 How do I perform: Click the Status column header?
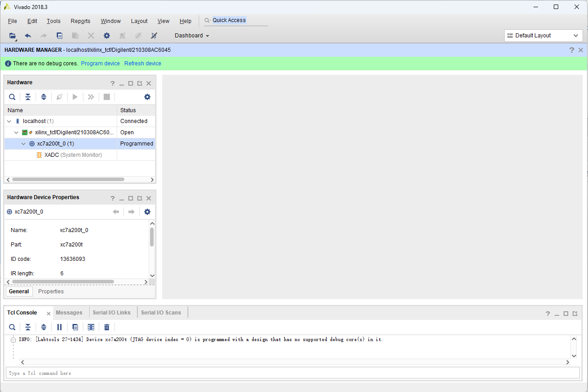point(136,110)
